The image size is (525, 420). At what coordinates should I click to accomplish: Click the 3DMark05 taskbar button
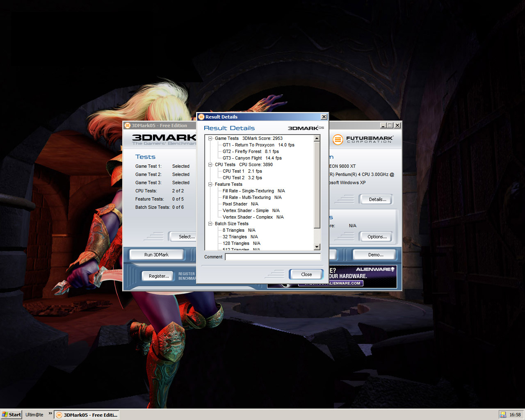tap(87, 415)
